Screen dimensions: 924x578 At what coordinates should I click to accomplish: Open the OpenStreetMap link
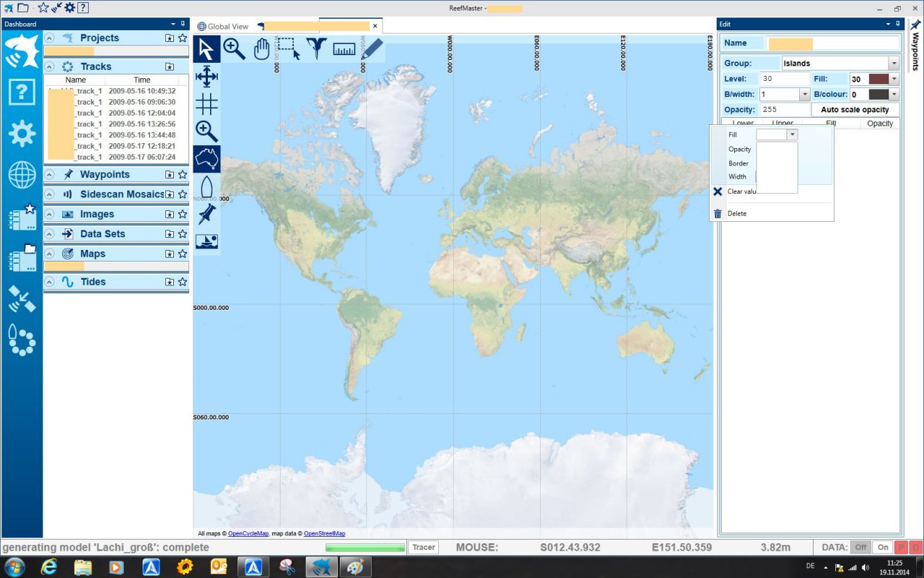[x=324, y=534]
